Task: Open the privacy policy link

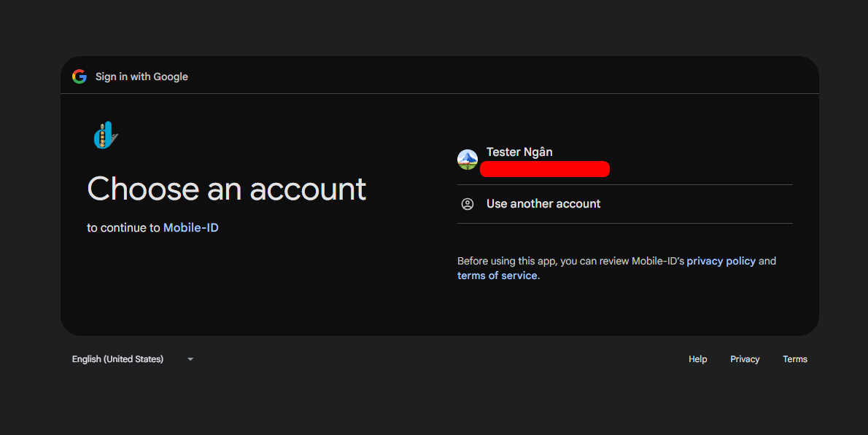Action: pyautogui.click(x=721, y=261)
